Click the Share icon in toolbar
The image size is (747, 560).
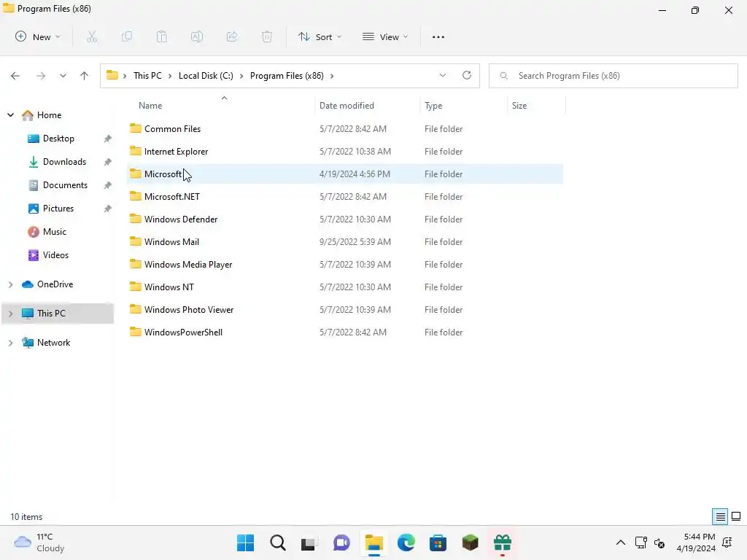tap(232, 36)
